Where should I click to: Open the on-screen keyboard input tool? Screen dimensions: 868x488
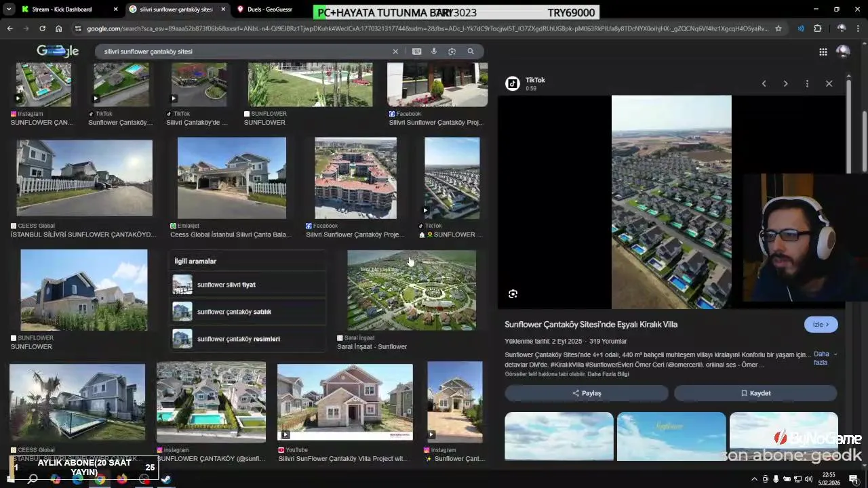point(416,52)
